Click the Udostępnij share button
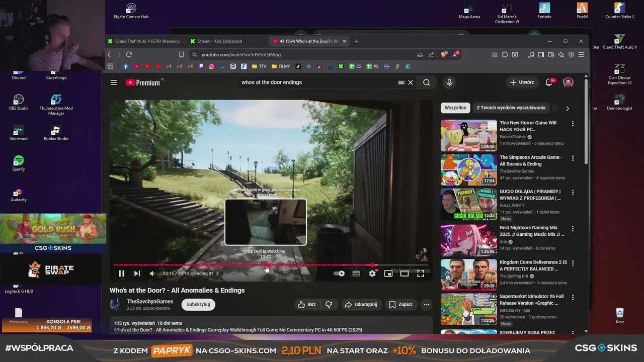Screen dimensions: 644x362 pos(361,304)
